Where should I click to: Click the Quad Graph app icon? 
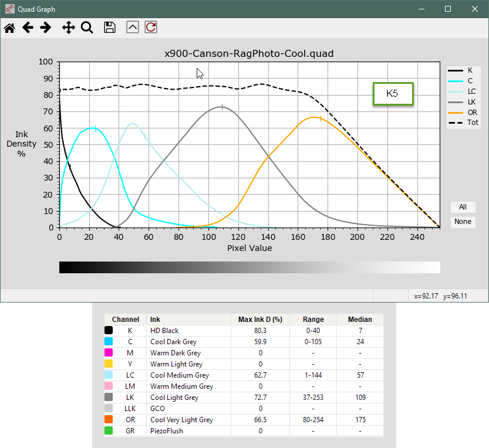coord(9,9)
